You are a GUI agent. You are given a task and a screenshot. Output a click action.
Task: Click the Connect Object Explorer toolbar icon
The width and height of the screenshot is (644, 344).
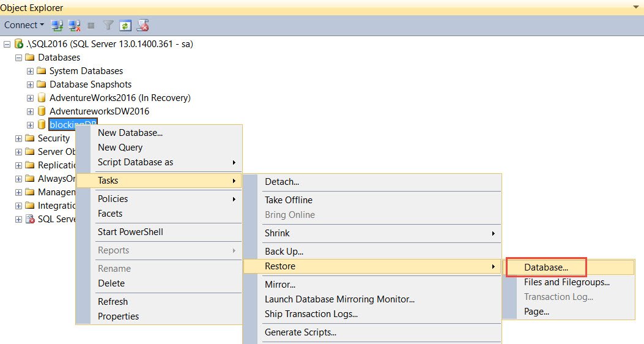tap(57, 26)
